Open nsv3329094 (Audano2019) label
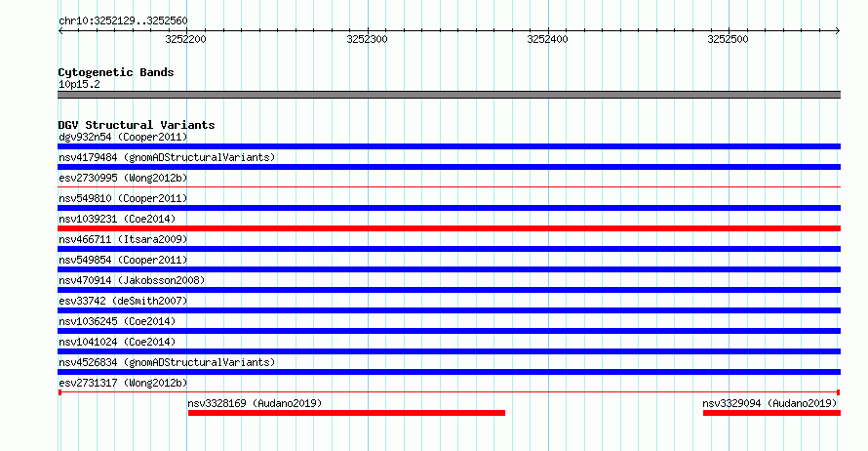 click(x=770, y=403)
